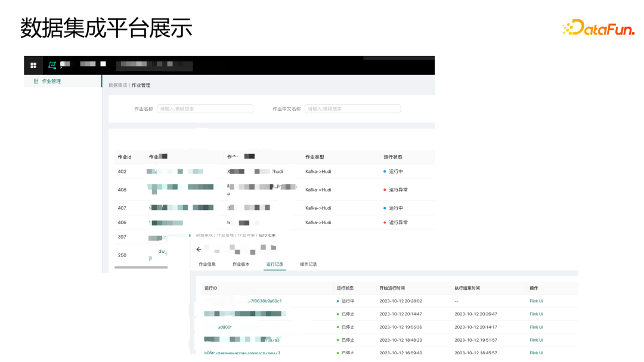Click Kafka->Hudi type for job 402
Image resolution: width=644 pixels, height=362 pixels.
tap(318, 172)
